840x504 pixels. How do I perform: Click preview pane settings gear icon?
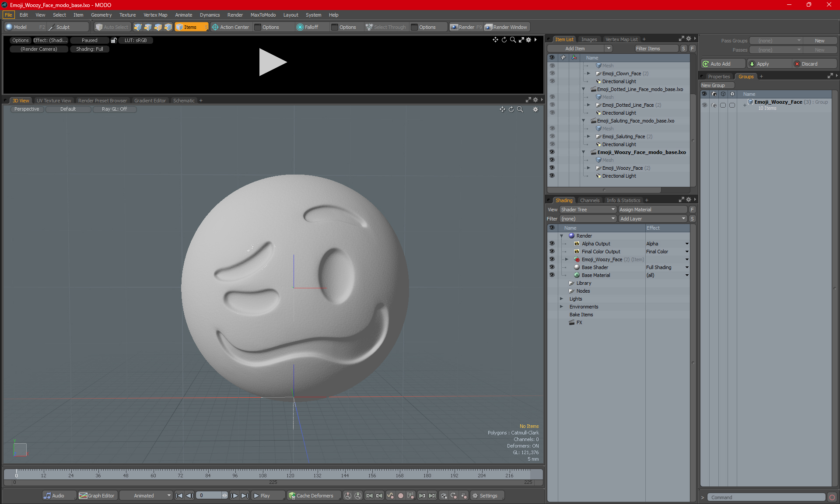[x=528, y=40]
